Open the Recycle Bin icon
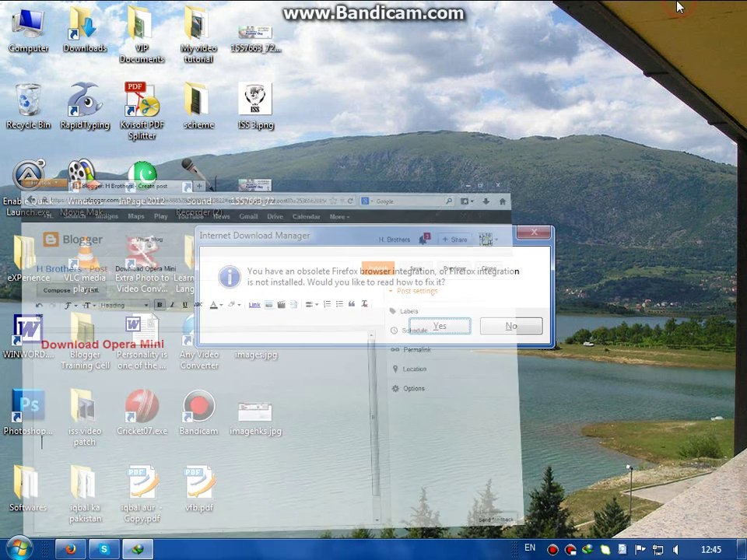 pos(28,107)
